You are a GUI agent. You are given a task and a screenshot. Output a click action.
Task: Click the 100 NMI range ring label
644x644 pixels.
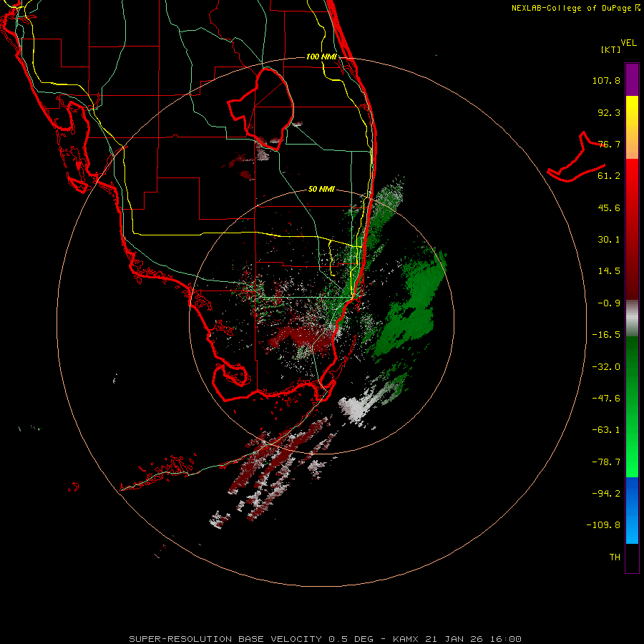(321, 57)
